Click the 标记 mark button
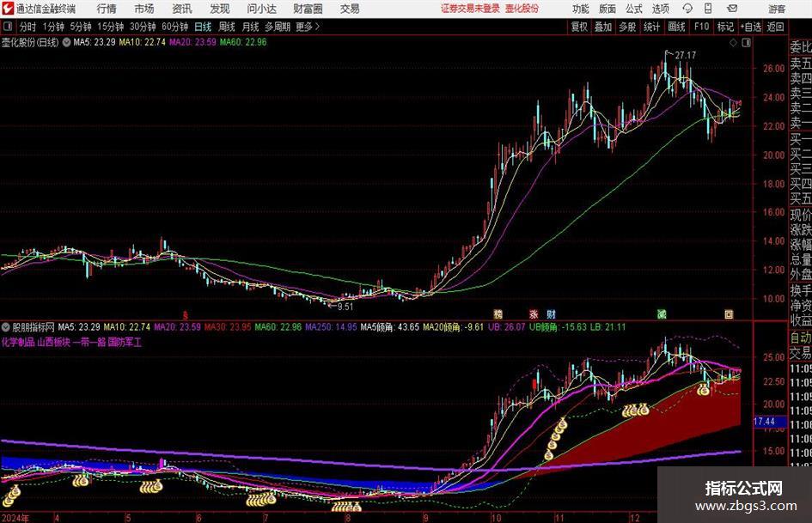 [725, 27]
